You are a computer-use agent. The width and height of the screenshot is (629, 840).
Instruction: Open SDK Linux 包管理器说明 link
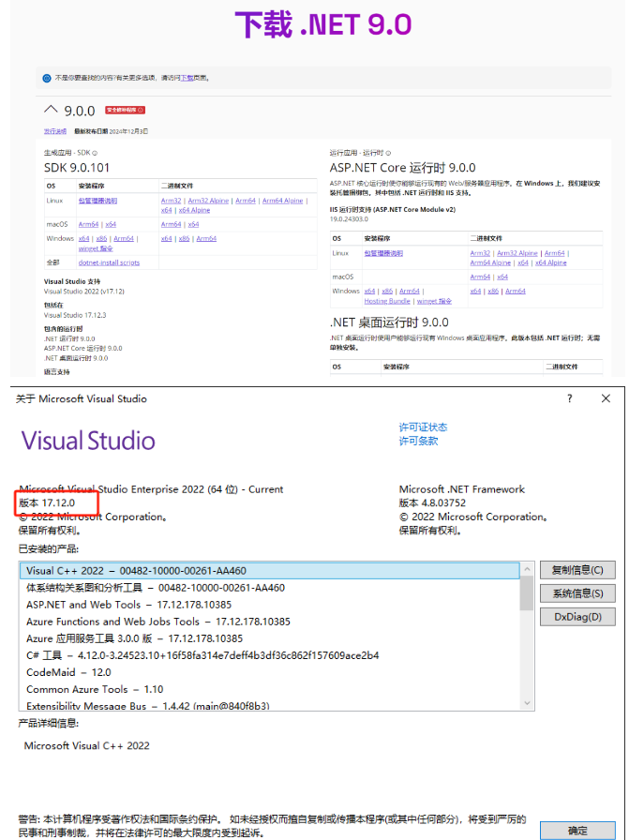pos(97,201)
